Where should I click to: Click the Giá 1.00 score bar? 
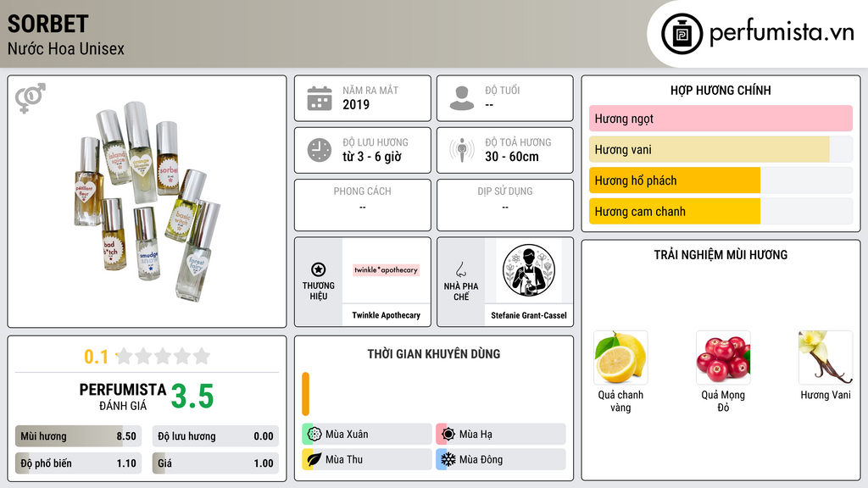[x=215, y=463]
